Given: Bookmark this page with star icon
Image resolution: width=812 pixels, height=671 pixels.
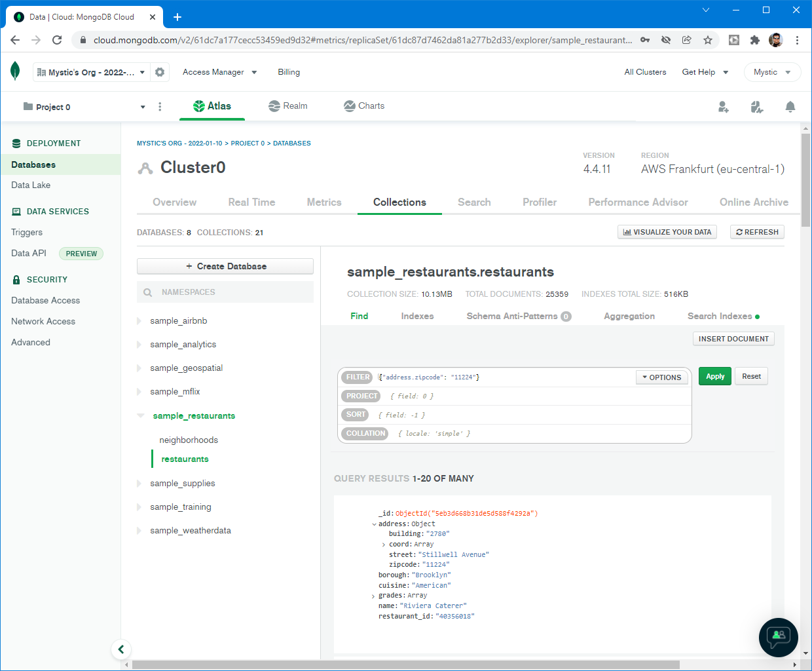Looking at the screenshot, I should [708, 40].
